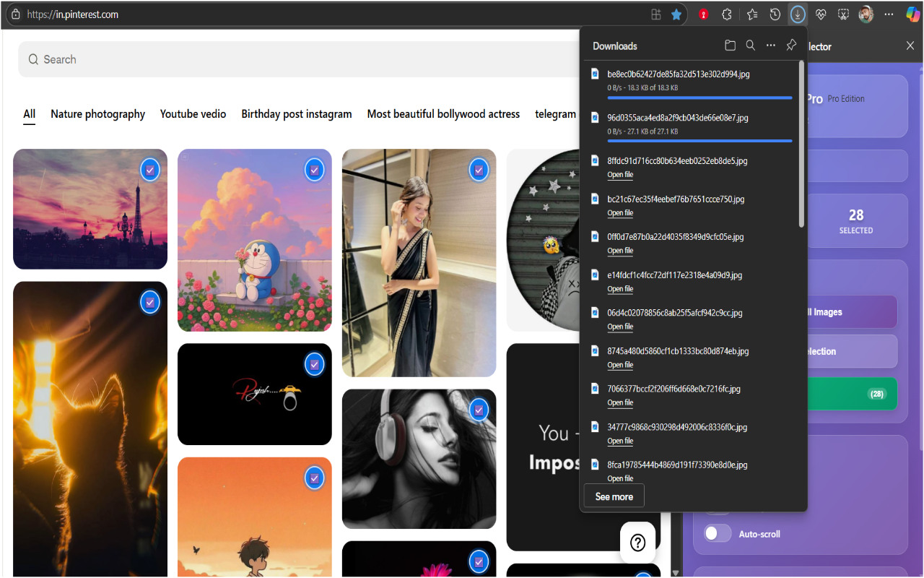
Task: Uncheck the pink flower image checkbox
Action: click(479, 561)
